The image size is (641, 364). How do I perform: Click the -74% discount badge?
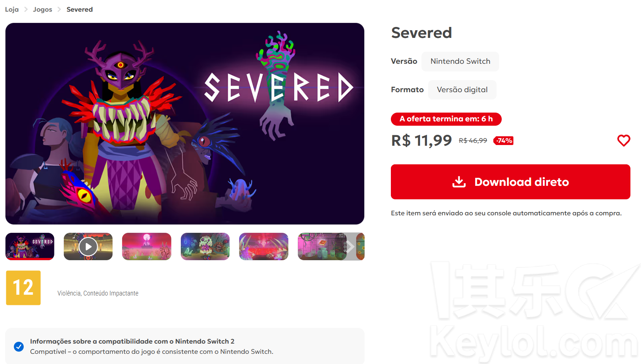coord(504,141)
